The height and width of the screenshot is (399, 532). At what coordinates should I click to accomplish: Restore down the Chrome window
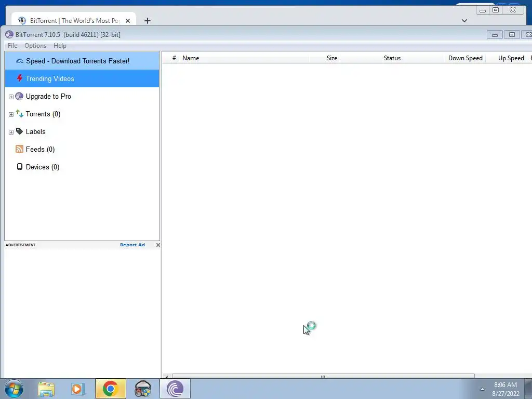pyautogui.click(x=496, y=10)
